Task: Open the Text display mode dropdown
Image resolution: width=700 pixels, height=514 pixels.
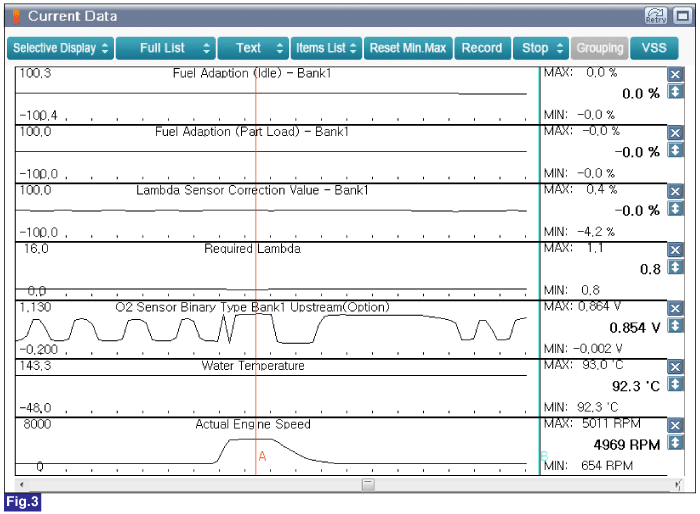Action: point(253,48)
